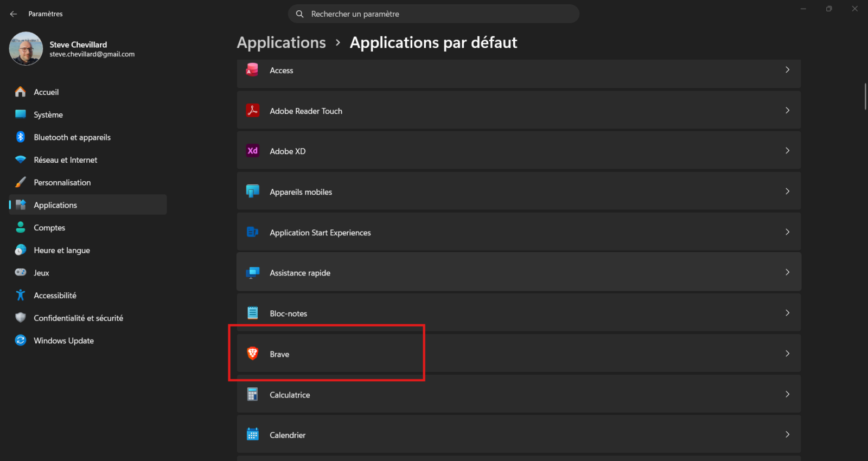Image resolution: width=868 pixels, height=461 pixels.
Task: Open Heure et langue section
Action: click(x=88, y=250)
